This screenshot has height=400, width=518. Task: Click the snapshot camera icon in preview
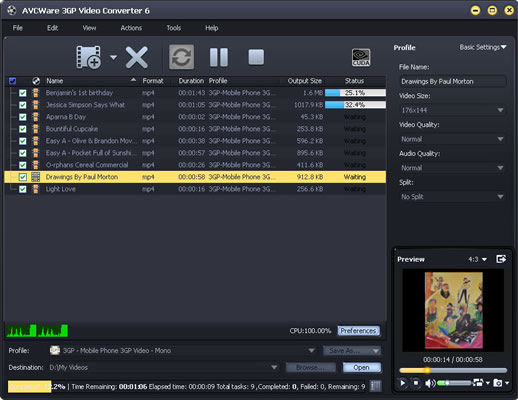click(x=498, y=383)
